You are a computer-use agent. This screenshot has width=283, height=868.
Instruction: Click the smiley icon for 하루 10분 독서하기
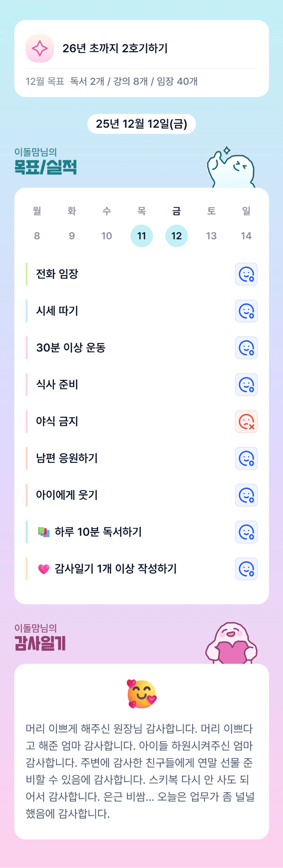(x=246, y=532)
